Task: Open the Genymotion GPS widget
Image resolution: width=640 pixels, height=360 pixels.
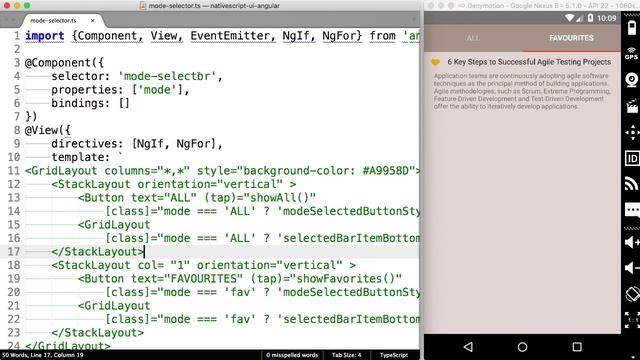Action: [631, 53]
